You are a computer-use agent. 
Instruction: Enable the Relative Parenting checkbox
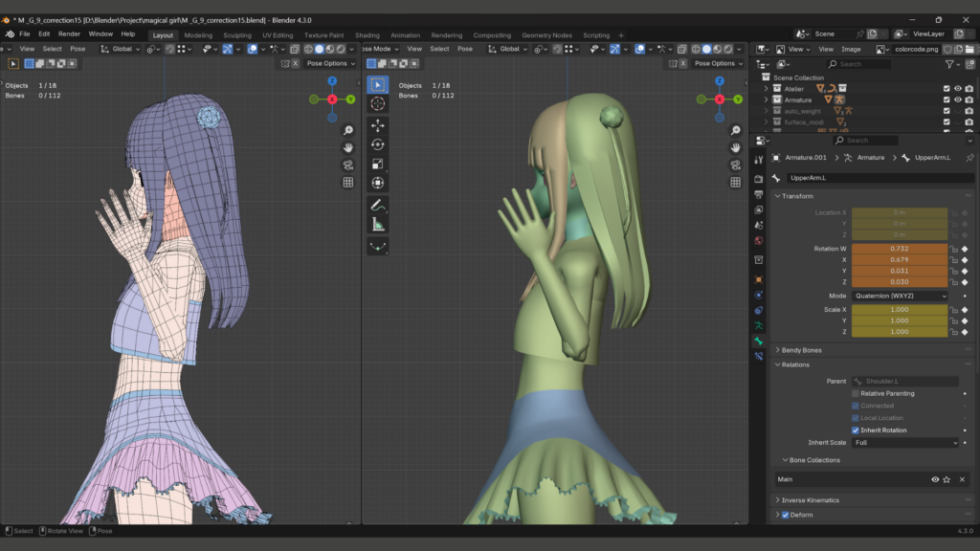tap(856, 393)
